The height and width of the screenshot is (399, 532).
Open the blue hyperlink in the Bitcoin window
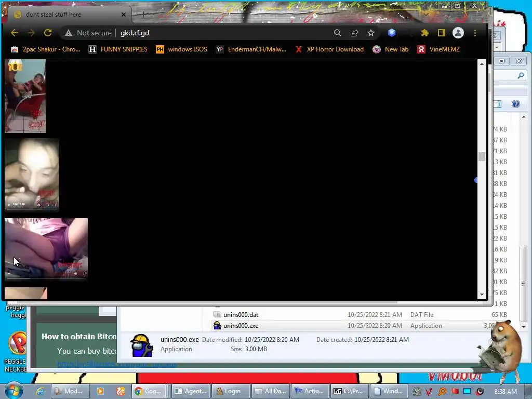pos(117,364)
